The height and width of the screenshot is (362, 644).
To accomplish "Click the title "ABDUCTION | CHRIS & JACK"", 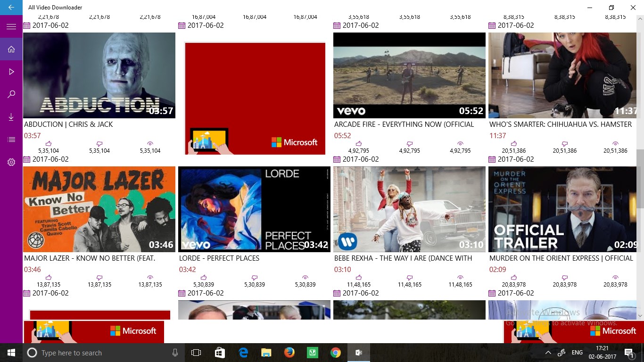I will [68, 124].
